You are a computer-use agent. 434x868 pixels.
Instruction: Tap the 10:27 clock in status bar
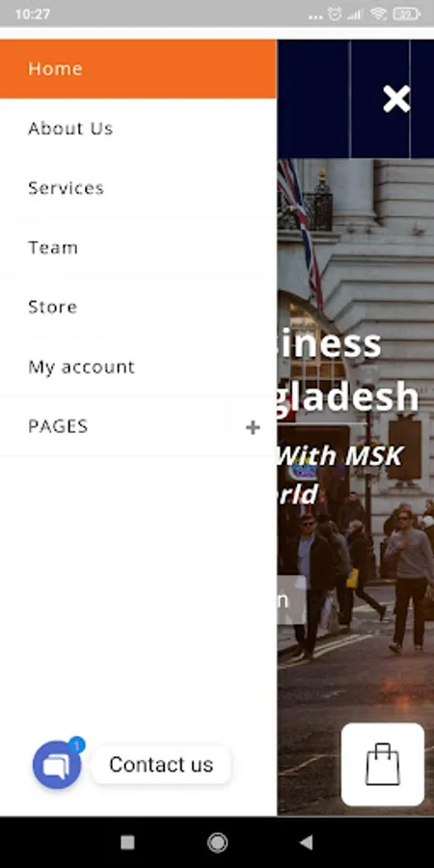coord(32,14)
